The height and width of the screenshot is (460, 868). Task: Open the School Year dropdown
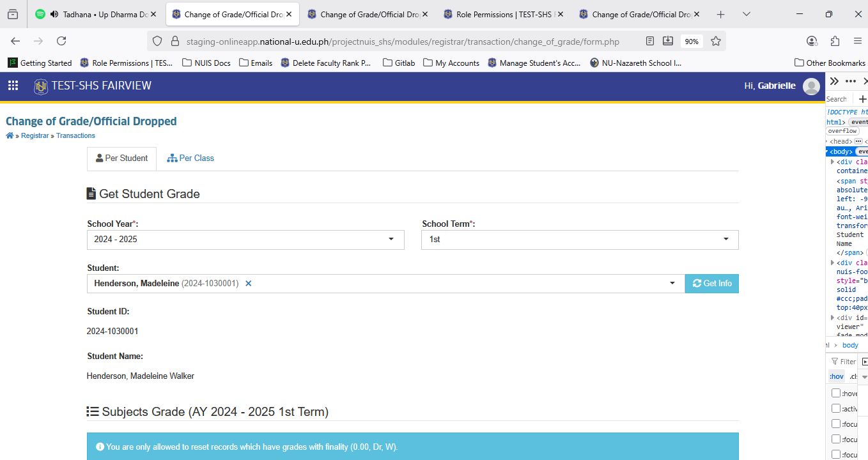click(x=245, y=240)
